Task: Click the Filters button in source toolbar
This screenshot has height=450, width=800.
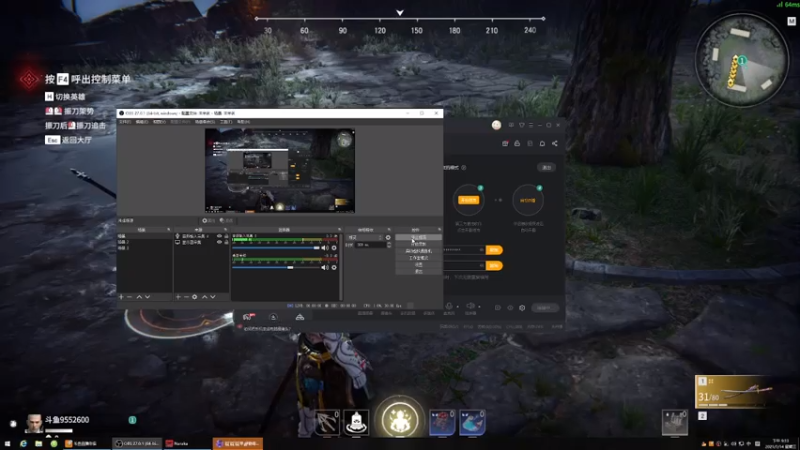Action: pos(226,220)
